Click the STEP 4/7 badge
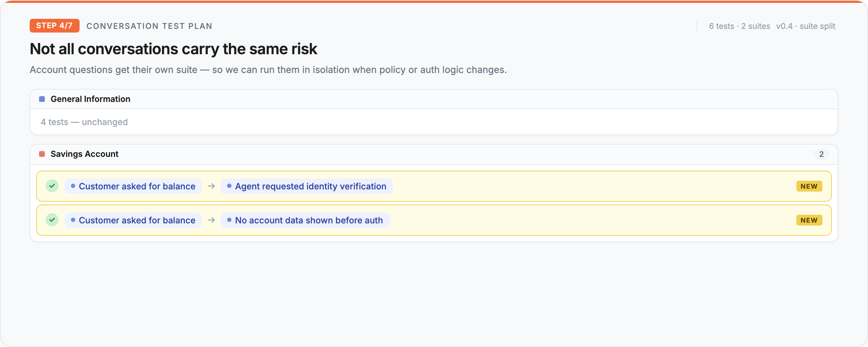The image size is (868, 347). point(54,26)
